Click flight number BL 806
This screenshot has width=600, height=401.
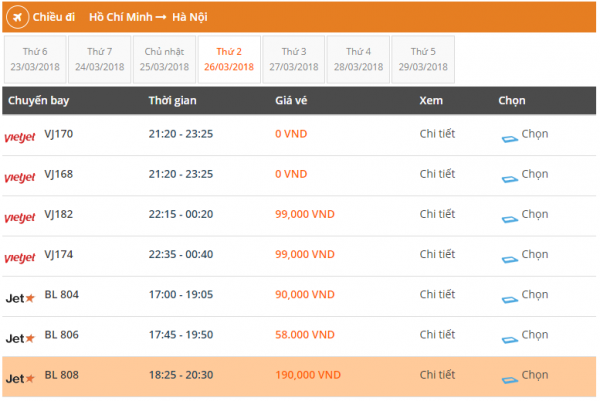61,335
